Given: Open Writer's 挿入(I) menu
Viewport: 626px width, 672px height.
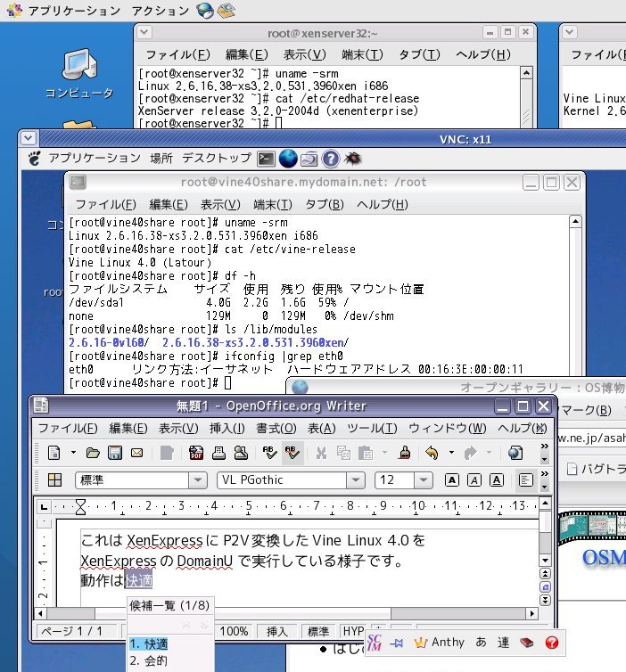Looking at the screenshot, I should coord(227,428).
